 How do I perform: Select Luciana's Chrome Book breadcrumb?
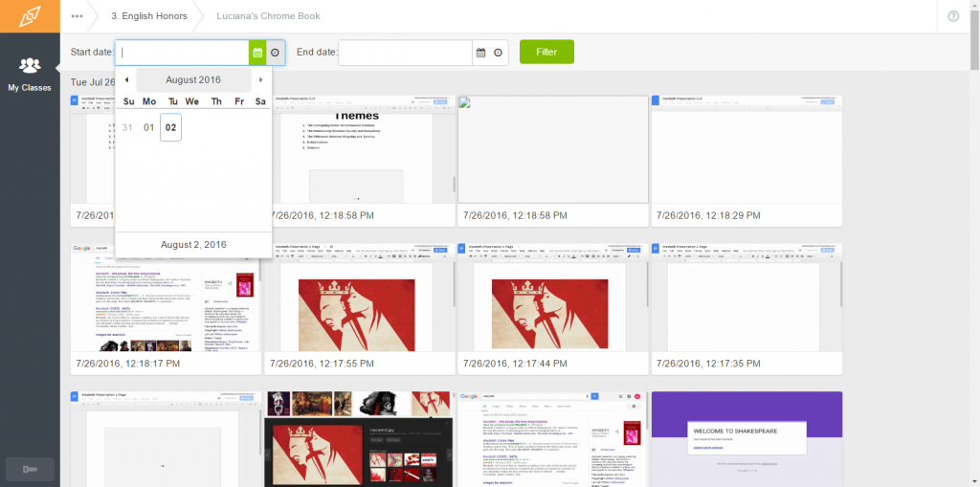point(268,16)
